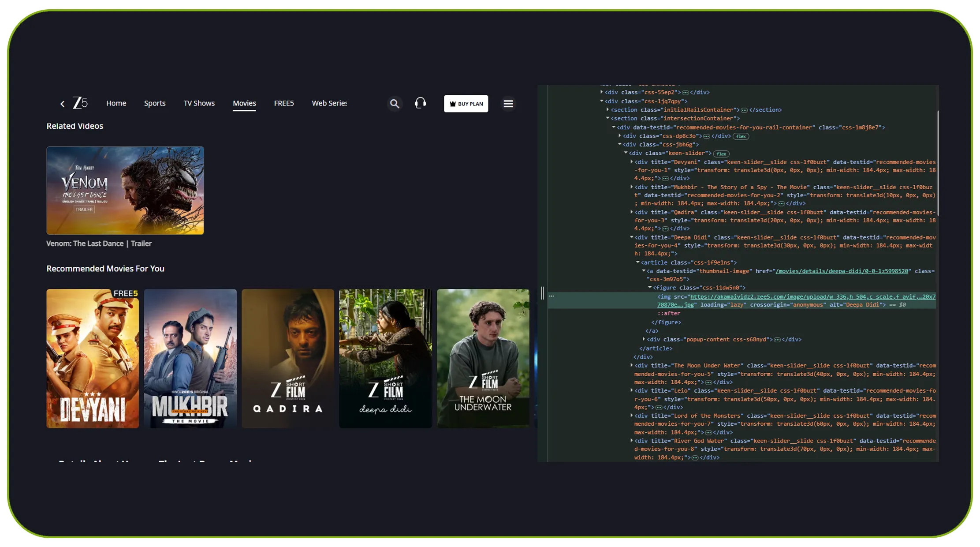The height and width of the screenshot is (547, 980).
Task: Click the BUY PLAN button
Action: pyautogui.click(x=466, y=104)
